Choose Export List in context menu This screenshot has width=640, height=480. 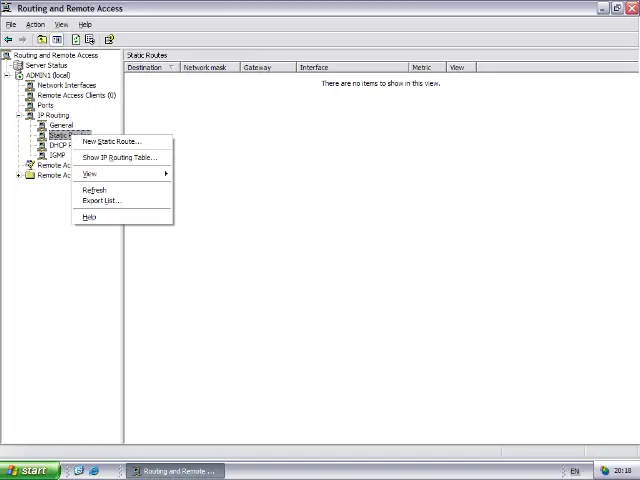click(122, 201)
